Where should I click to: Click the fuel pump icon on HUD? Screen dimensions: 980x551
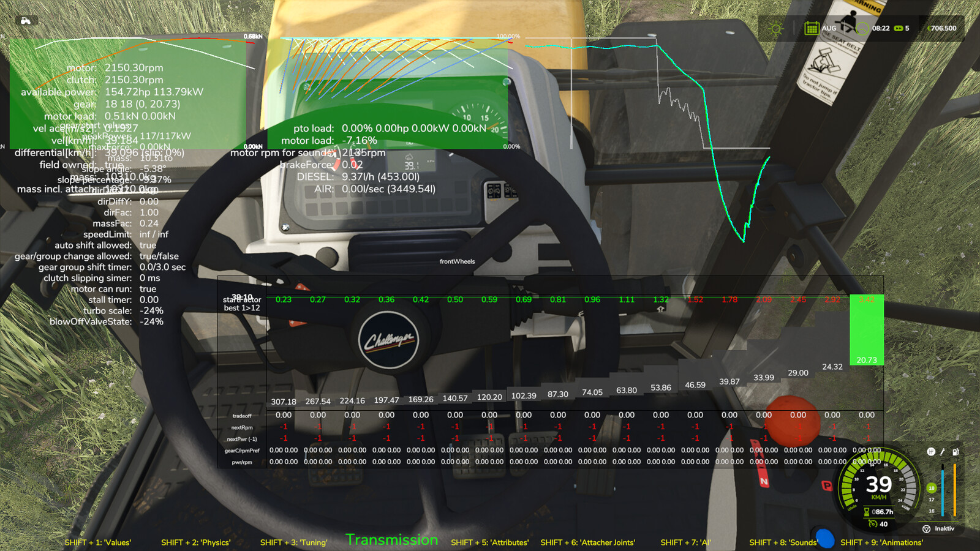(955, 451)
